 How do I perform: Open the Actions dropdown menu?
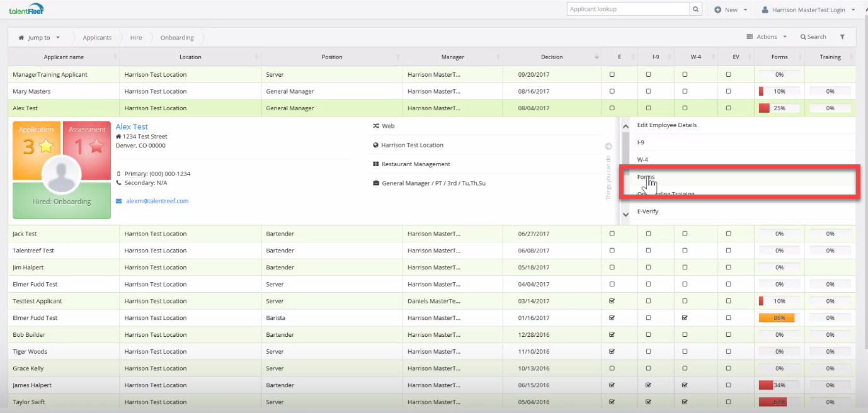coord(766,37)
